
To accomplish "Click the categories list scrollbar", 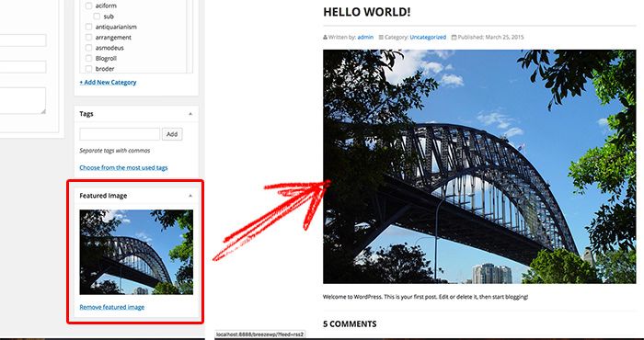I will point(190,36).
